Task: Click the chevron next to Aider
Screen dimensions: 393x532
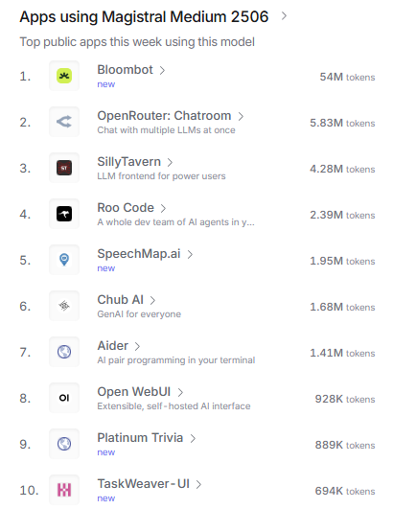Action: (x=137, y=346)
